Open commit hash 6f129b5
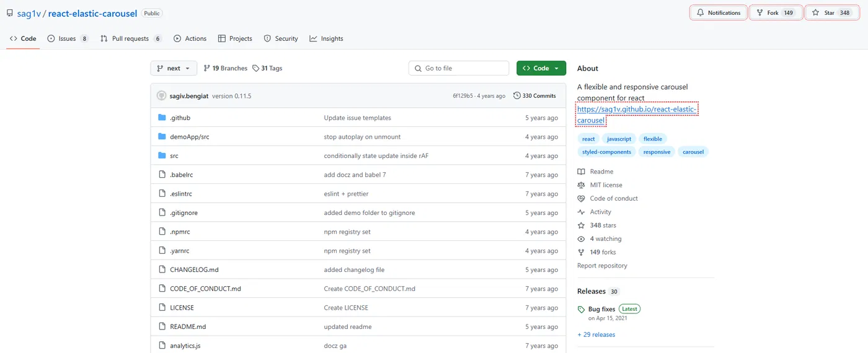This screenshot has width=868, height=353. 463,96
